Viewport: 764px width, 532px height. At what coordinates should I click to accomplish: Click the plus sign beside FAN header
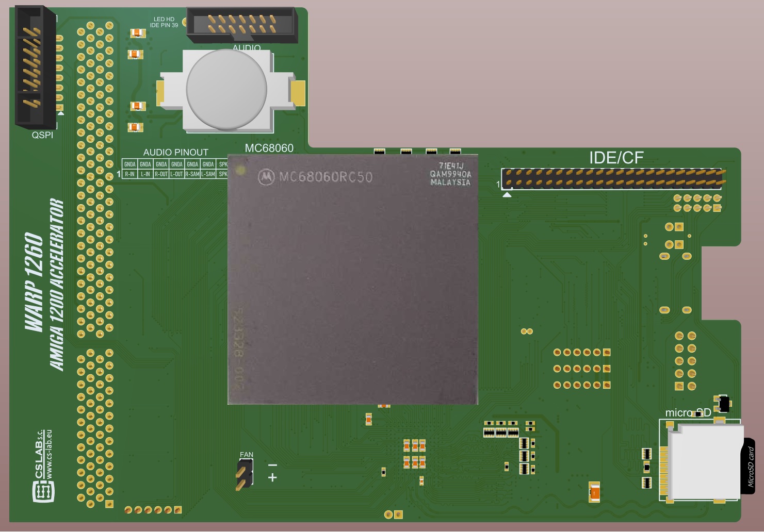(272, 478)
